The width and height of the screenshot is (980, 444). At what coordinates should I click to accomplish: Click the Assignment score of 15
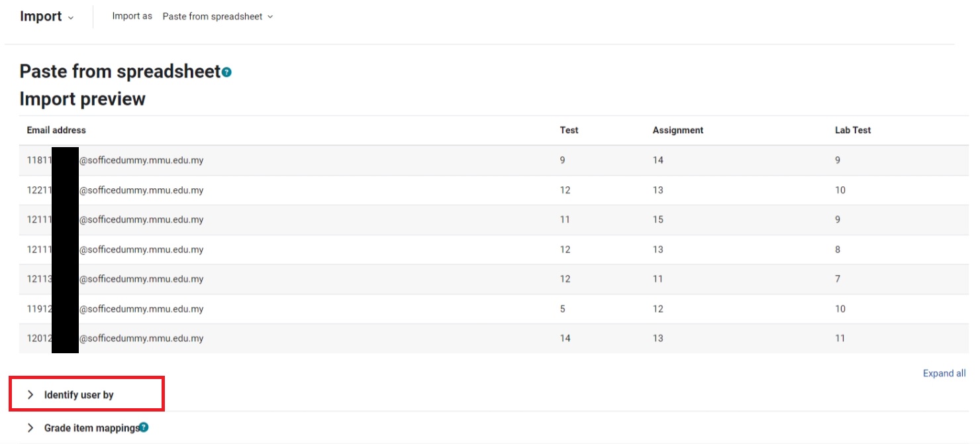[658, 219]
